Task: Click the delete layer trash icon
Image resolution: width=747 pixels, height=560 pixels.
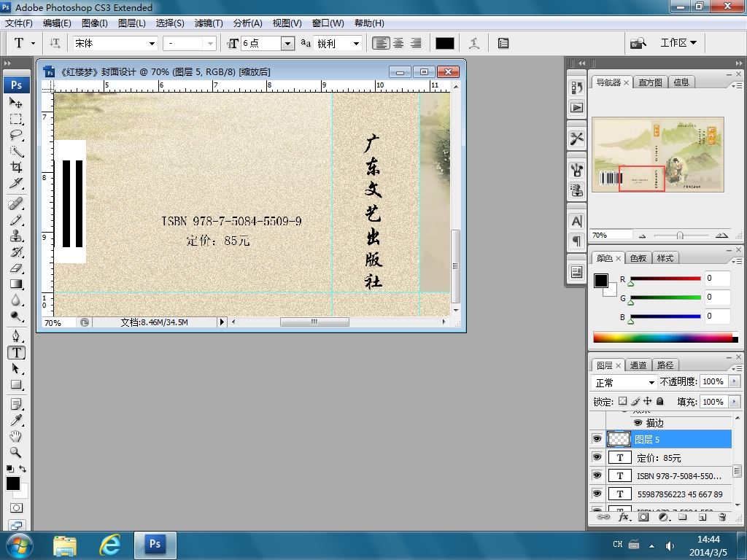Action: [x=722, y=517]
